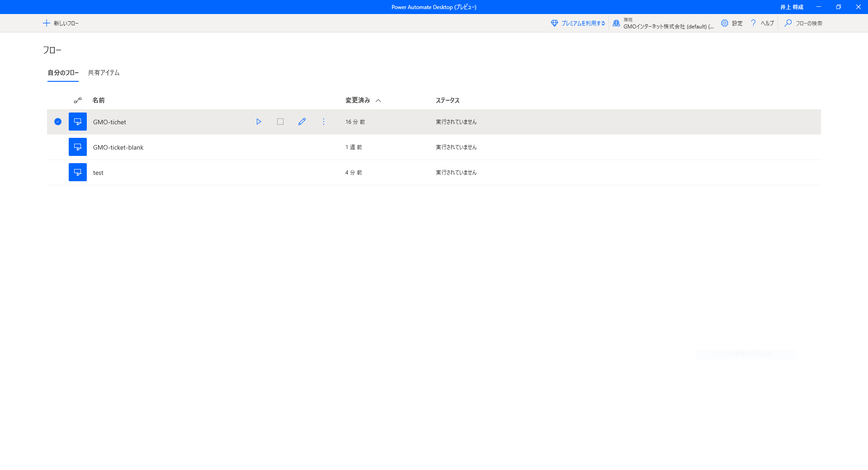
Task: Click the GMO-ticket-blank flow icon
Action: (78, 147)
